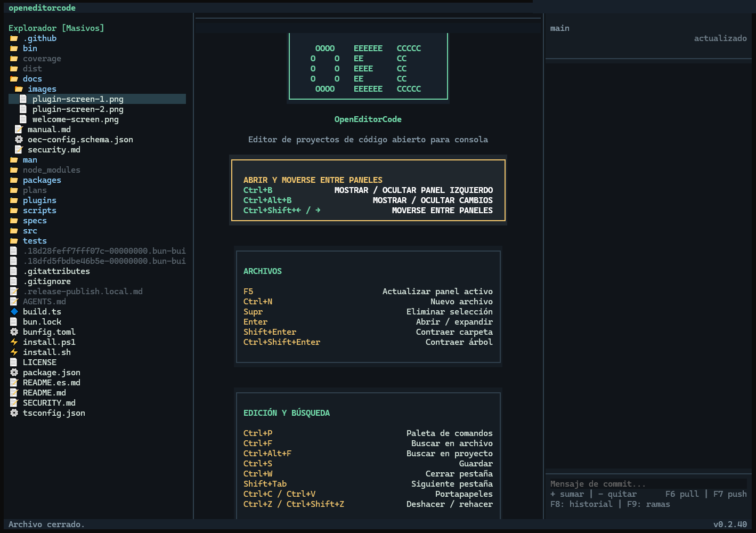Click the markdown icon beside README.es.md
The height and width of the screenshot is (533, 756).
click(14, 383)
